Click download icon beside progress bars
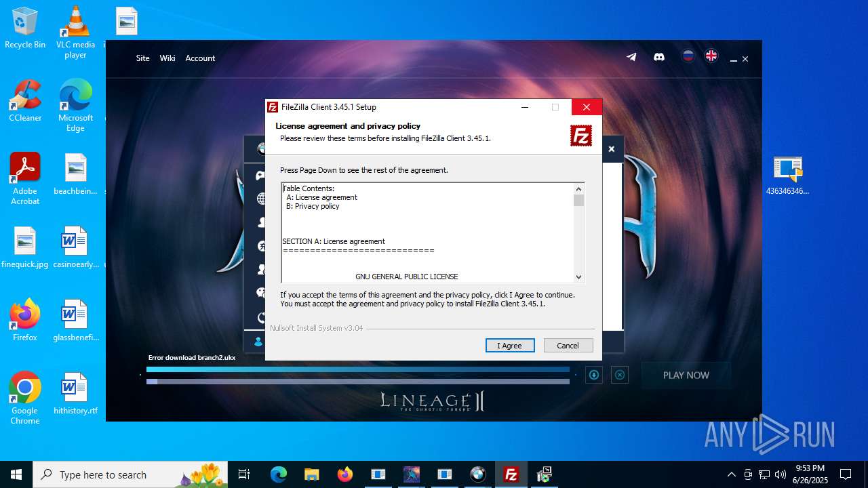Viewport: 868px width, 488px height. click(x=594, y=375)
